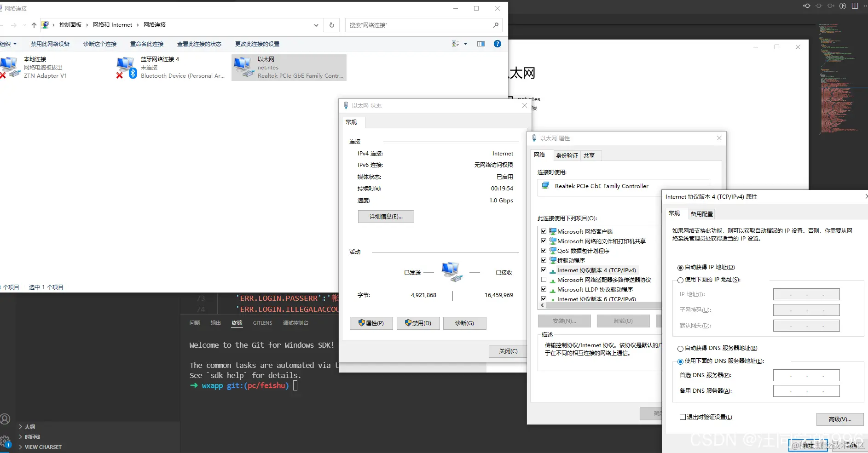This screenshot has height=453, width=868.
Task: Click the up arrow in Network Connections address bar
Action: pyautogui.click(x=34, y=25)
